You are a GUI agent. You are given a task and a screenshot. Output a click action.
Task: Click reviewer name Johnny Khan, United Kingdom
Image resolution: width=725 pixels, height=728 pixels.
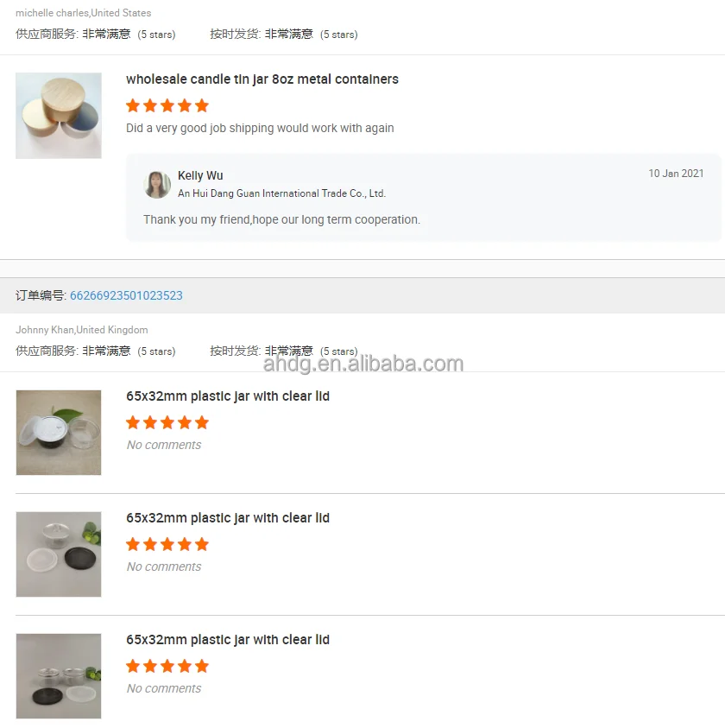[82, 330]
